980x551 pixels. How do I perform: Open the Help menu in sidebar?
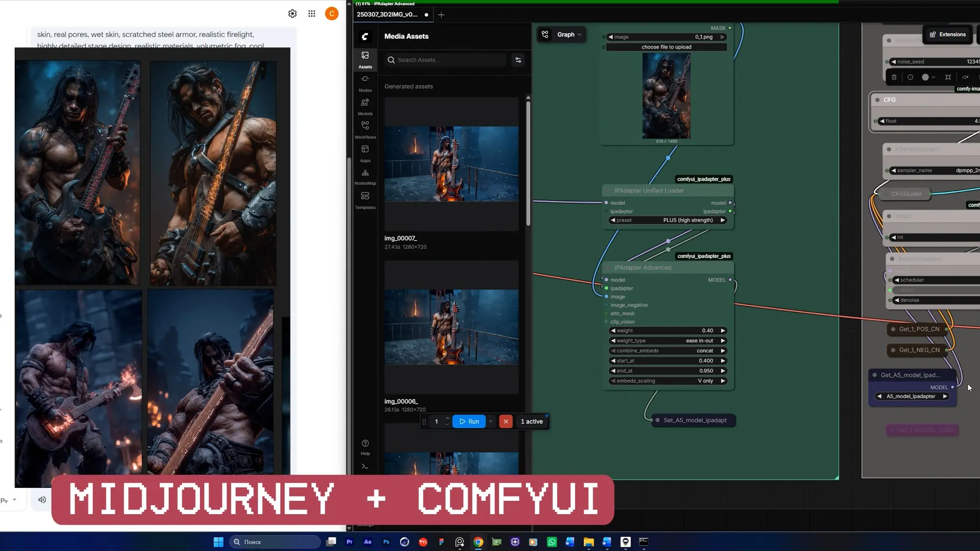coord(365,447)
